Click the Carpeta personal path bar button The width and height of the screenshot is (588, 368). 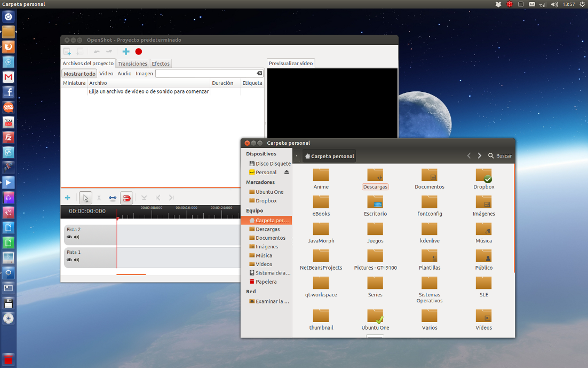(329, 156)
